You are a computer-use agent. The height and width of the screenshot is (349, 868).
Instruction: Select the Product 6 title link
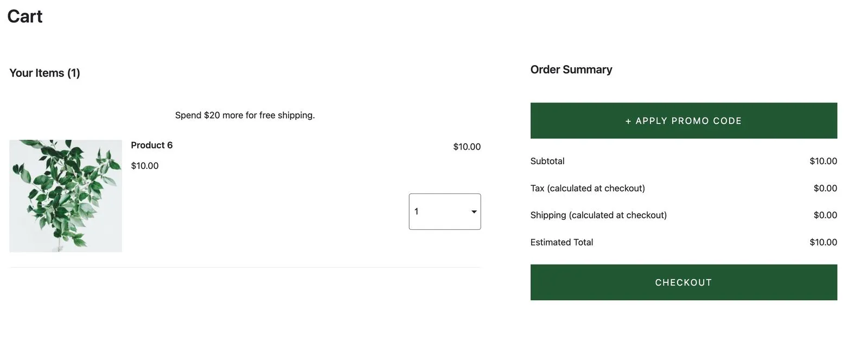(x=151, y=145)
